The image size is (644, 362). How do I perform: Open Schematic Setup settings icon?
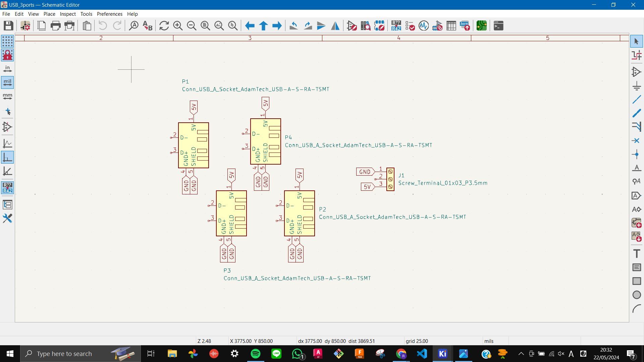25,26
